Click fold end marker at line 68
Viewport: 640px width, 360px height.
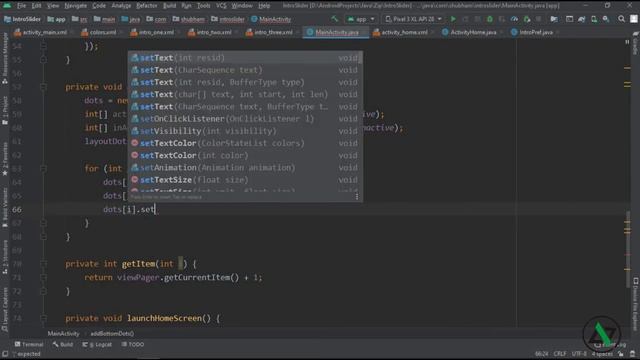(x=43, y=237)
